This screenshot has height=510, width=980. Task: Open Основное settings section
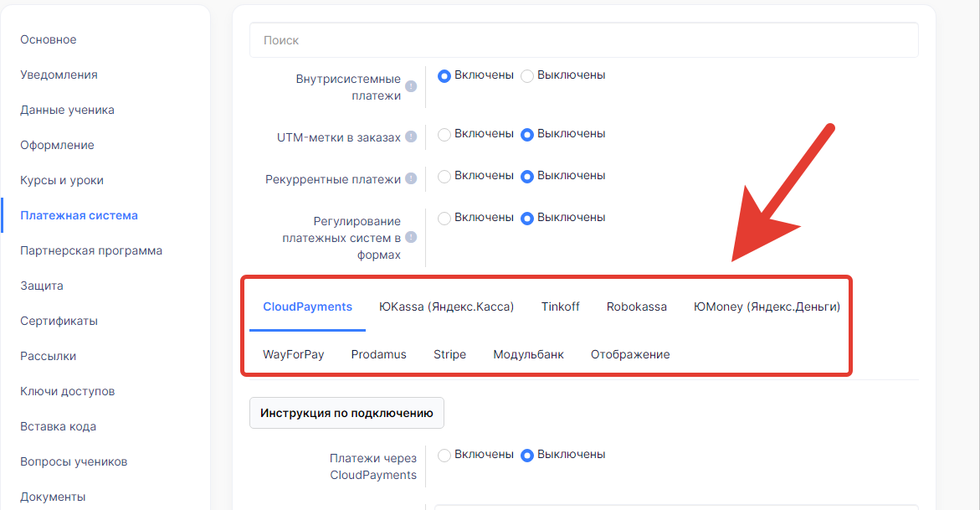(x=49, y=39)
